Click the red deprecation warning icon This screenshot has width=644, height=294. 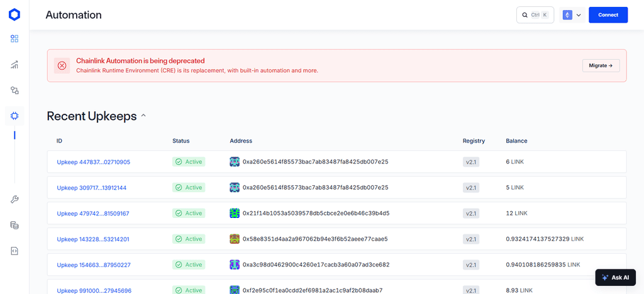tap(62, 65)
